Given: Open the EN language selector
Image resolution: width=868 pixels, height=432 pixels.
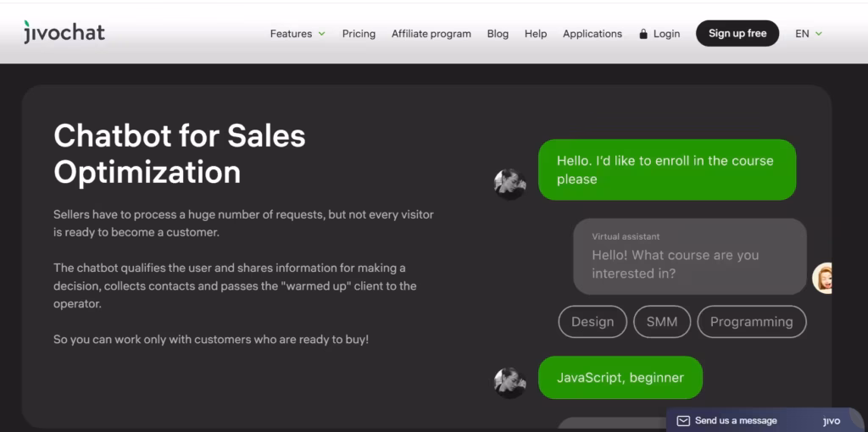Looking at the screenshot, I should 809,34.
